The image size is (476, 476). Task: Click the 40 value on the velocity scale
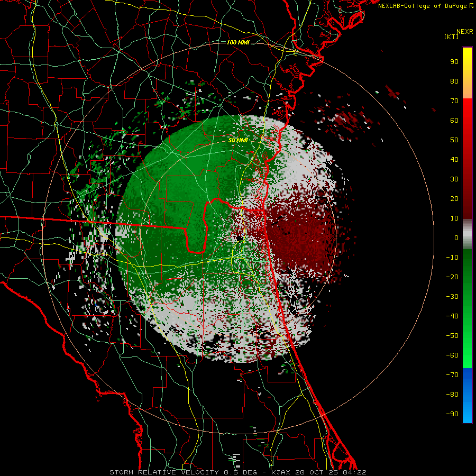coord(454,160)
